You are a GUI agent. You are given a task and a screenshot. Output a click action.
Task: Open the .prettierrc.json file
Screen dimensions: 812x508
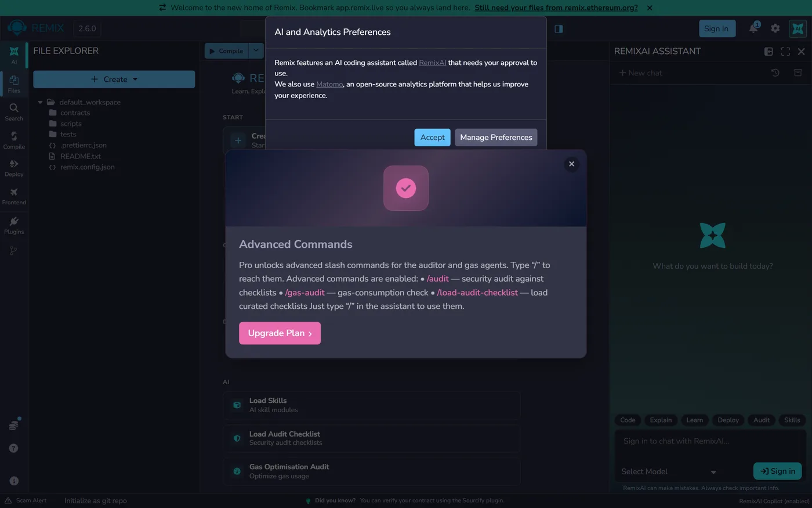84,145
